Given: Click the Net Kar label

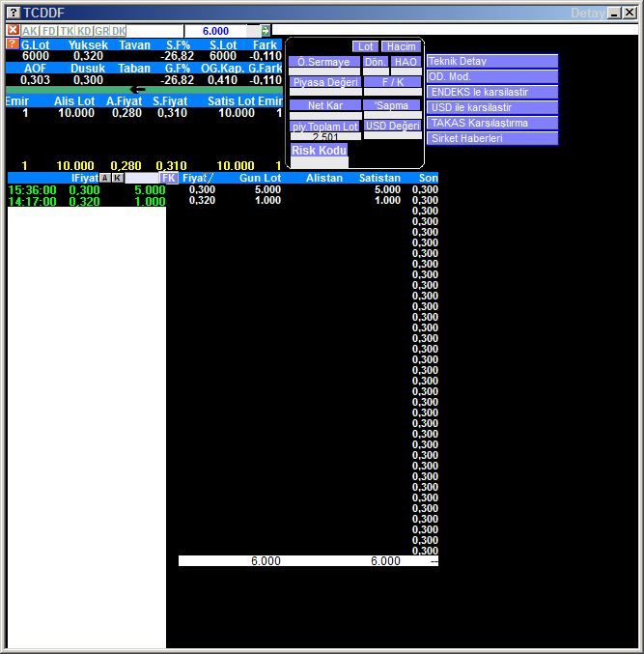Looking at the screenshot, I should [x=325, y=105].
